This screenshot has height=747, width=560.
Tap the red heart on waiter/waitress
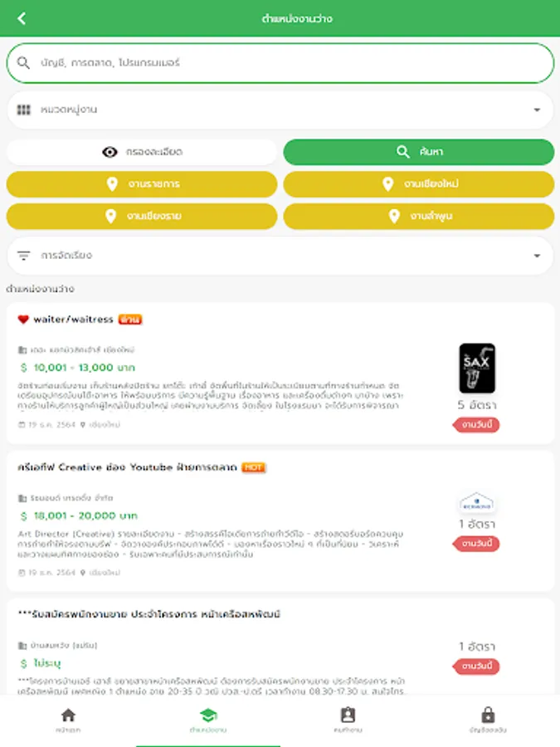pos(23,319)
